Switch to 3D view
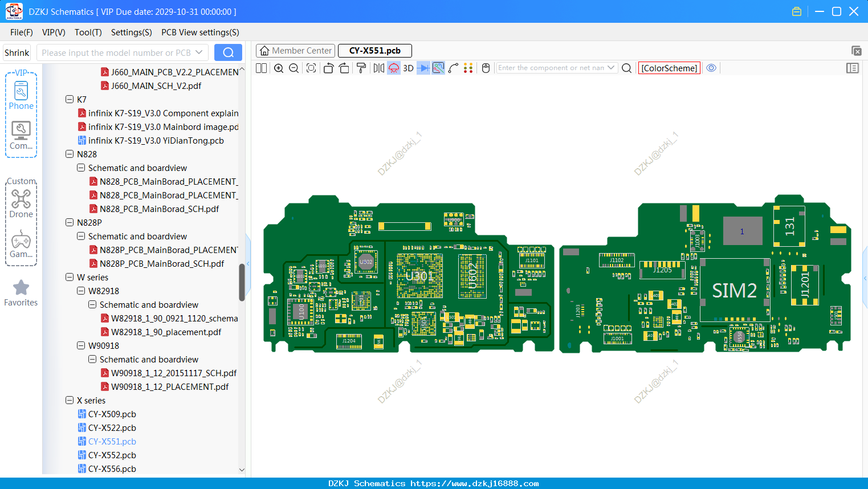 coord(408,68)
